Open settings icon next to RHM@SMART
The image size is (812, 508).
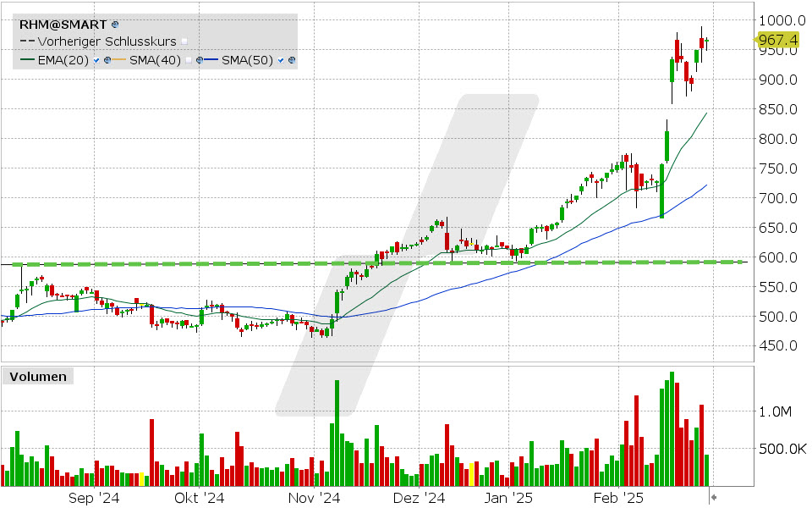tap(115, 25)
